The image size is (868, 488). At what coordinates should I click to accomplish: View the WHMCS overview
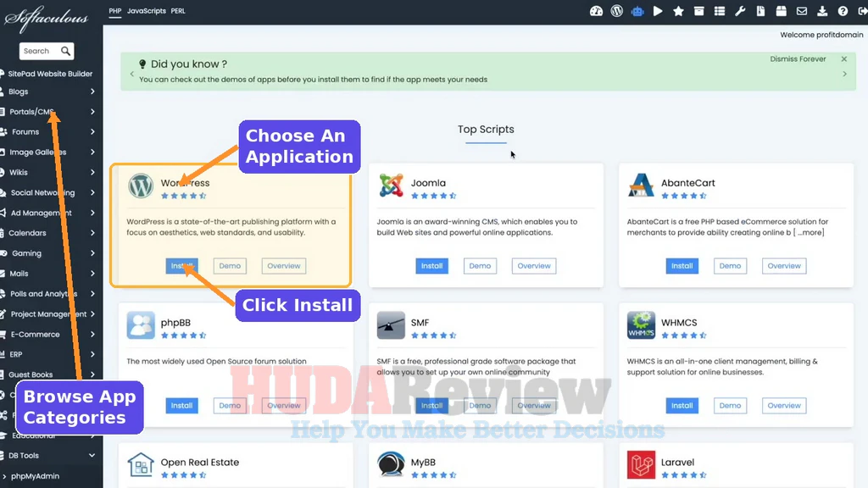click(x=784, y=406)
